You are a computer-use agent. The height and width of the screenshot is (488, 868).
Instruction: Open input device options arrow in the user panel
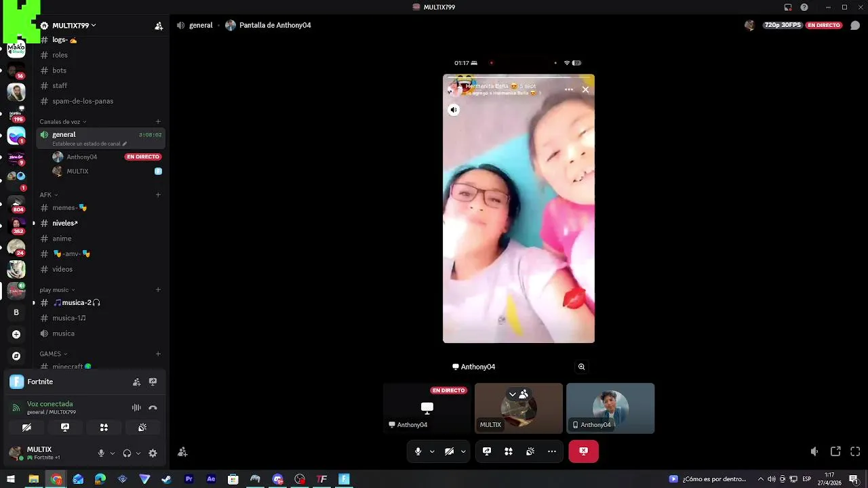tap(113, 453)
